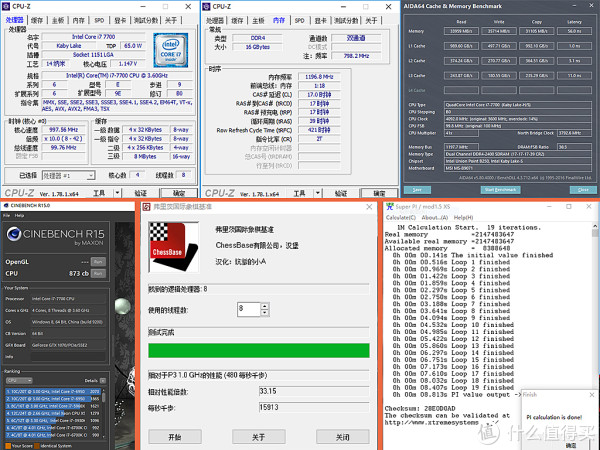Click Close button in AIDA64 window
This screenshot has height=450, width=600.
pos(583,190)
